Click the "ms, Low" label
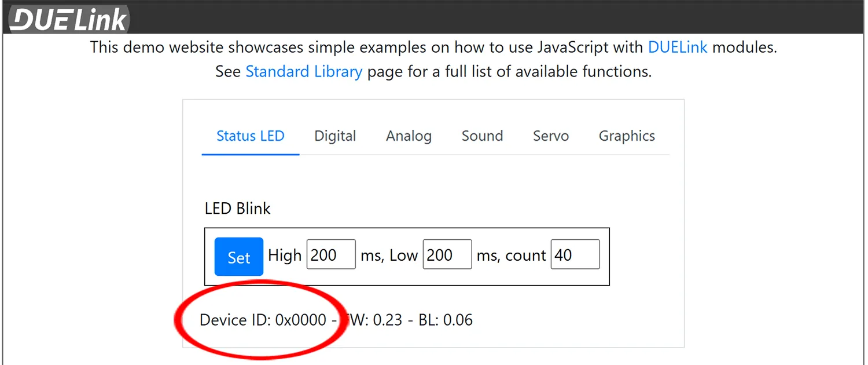 coord(389,256)
